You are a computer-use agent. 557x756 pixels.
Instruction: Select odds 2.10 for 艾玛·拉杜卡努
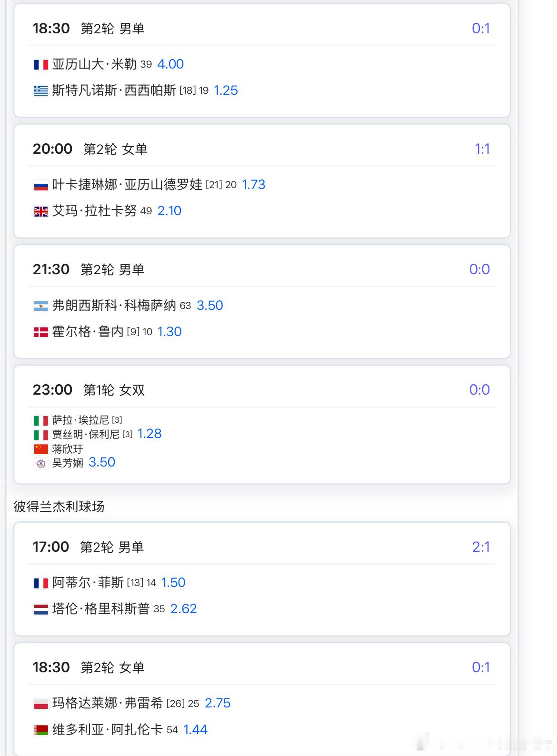pyautogui.click(x=169, y=211)
